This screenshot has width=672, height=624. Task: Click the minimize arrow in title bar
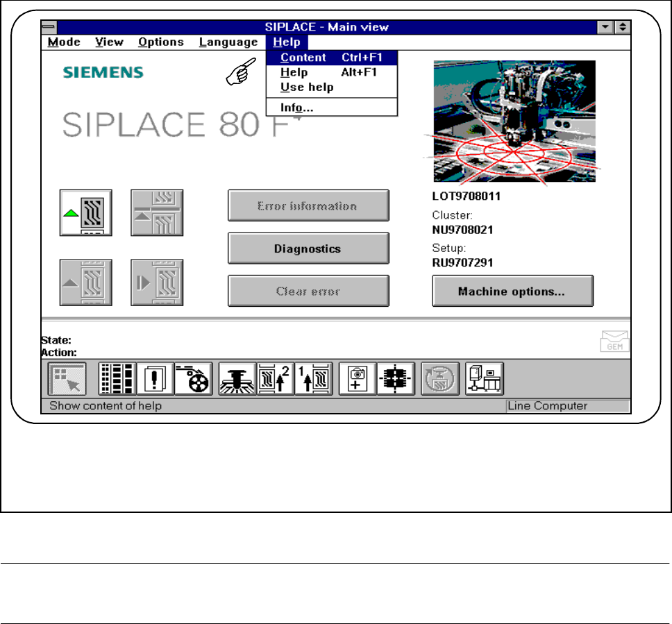click(x=605, y=27)
